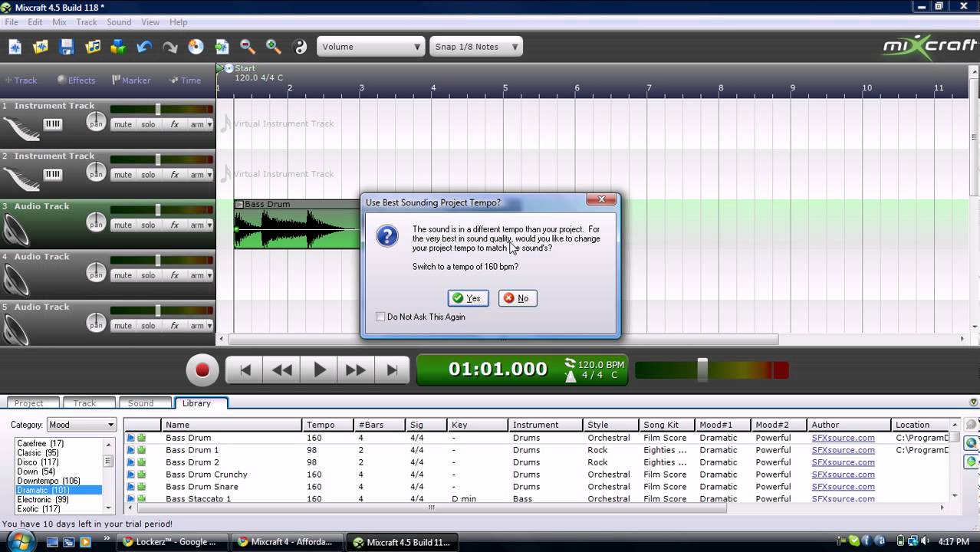Mute Audio Track 3
The width and height of the screenshot is (980, 552).
(x=123, y=225)
